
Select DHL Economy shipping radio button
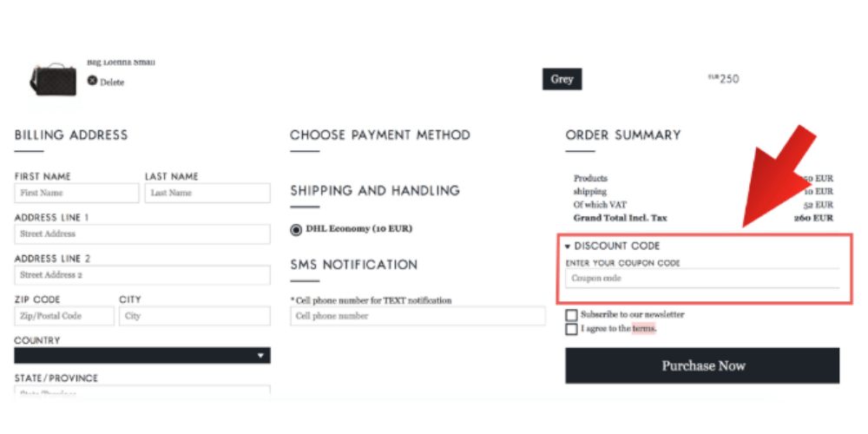(x=297, y=230)
